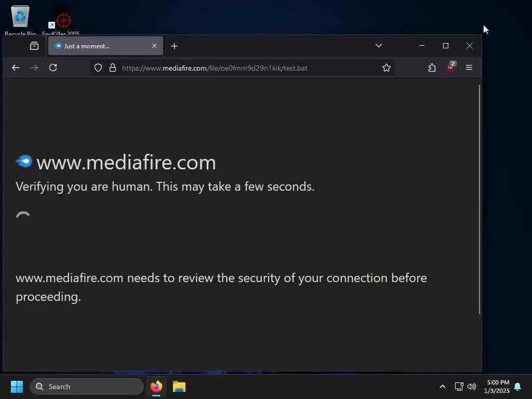Open the clock showing 5:00 PM
Screen dimensions: 532x399
pos(497,387)
